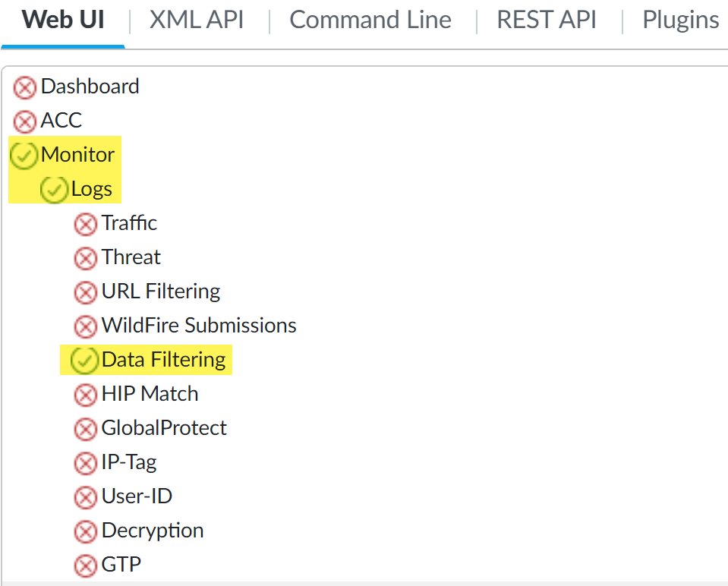This screenshot has width=728, height=586.
Task: Click the URL Filtering disabled icon
Action: coord(86,292)
